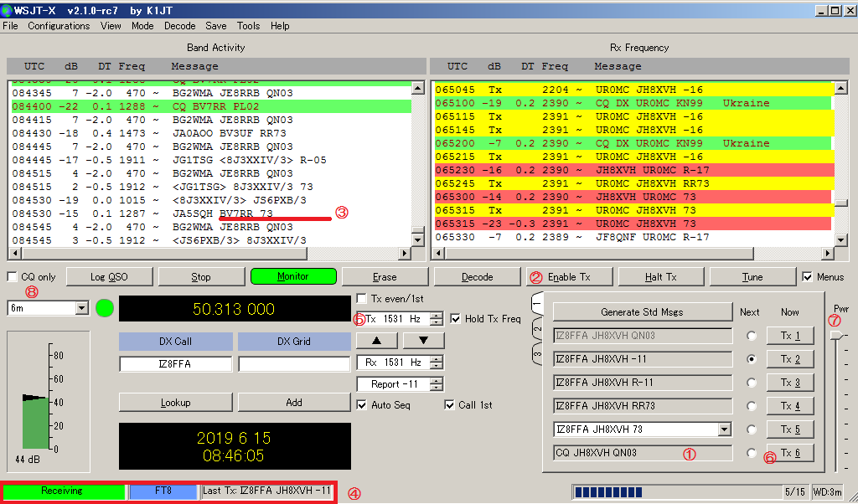Open the Tools menu

coord(248,26)
